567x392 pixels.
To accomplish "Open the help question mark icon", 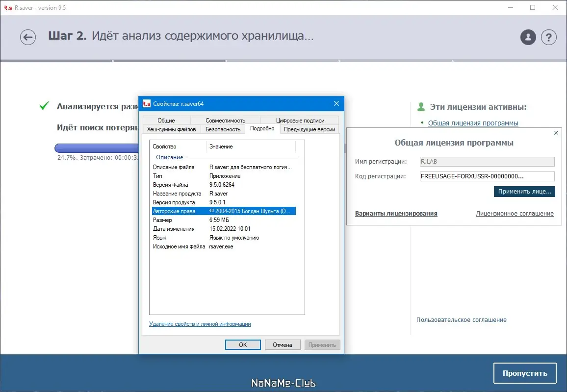I will 548,37.
